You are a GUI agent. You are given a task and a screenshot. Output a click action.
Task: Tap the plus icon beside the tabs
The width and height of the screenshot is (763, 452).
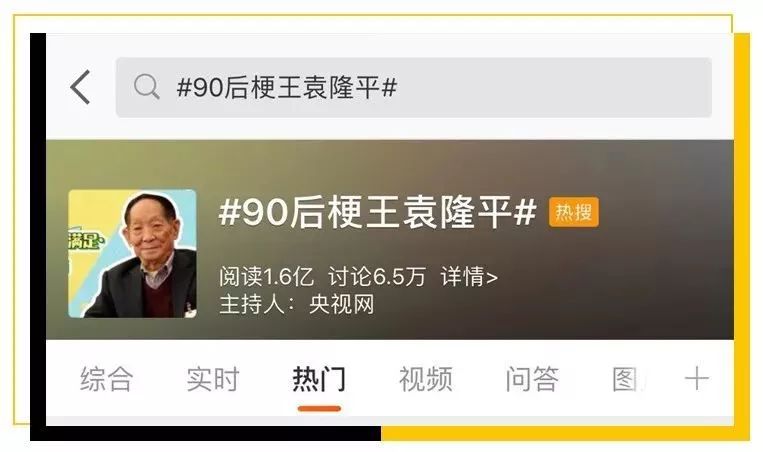pyautogui.click(x=696, y=379)
